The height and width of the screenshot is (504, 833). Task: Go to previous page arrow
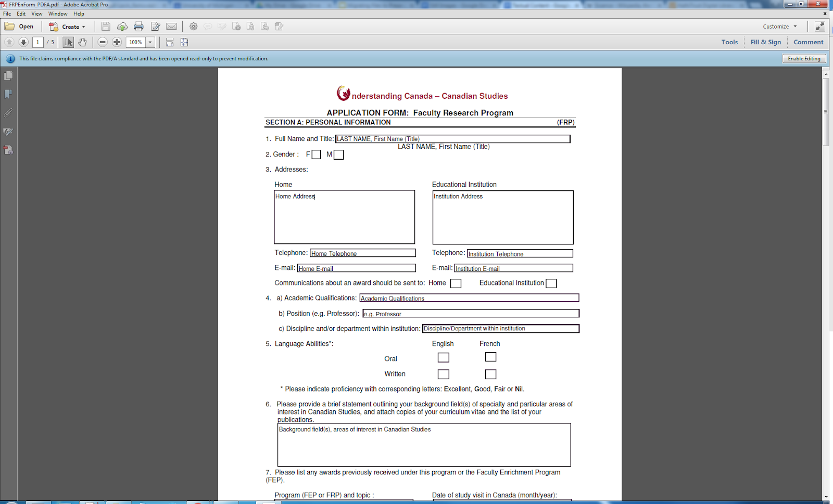click(9, 42)
